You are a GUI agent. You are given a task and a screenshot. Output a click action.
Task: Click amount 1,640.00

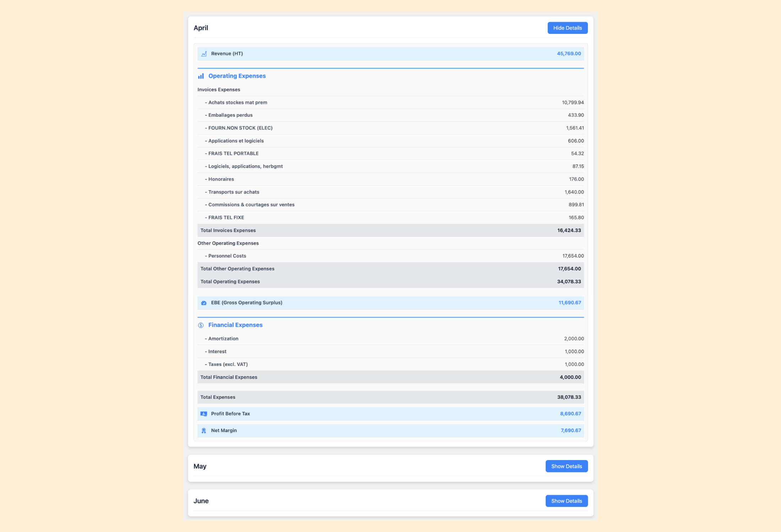pyautogui.click(x=574, y=192)
